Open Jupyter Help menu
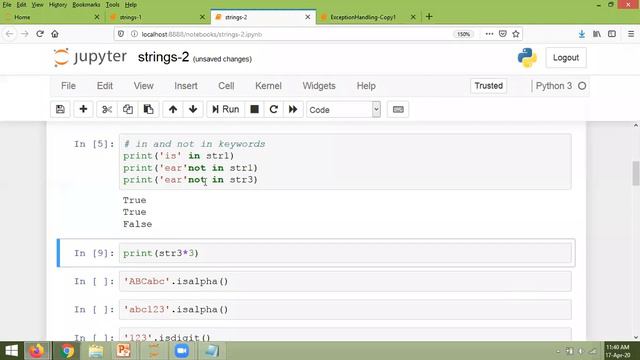The width and height of the screenshot is (640, 360). click(366, 86)
